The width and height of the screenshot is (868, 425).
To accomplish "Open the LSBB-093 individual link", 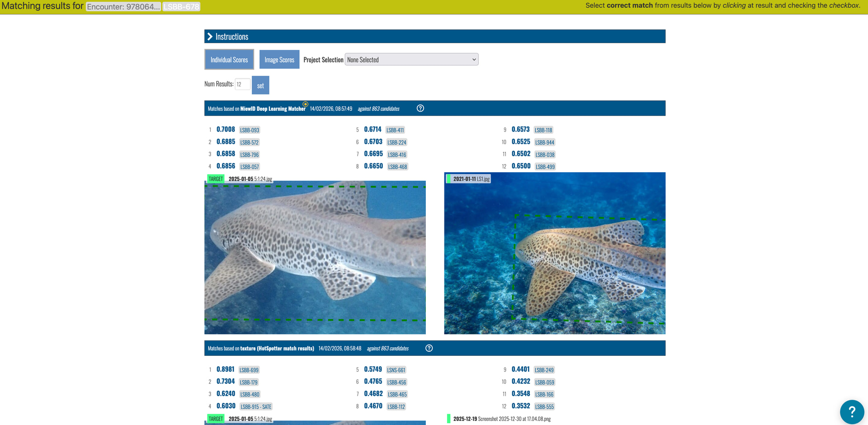I will pos(250,130).
